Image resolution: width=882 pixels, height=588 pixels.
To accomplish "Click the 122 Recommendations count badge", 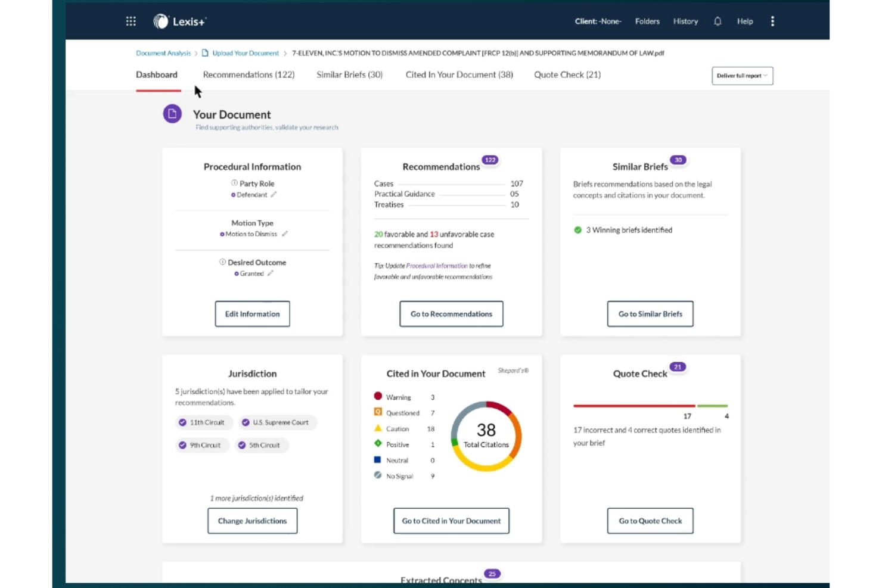I will (x=490, y=160).
